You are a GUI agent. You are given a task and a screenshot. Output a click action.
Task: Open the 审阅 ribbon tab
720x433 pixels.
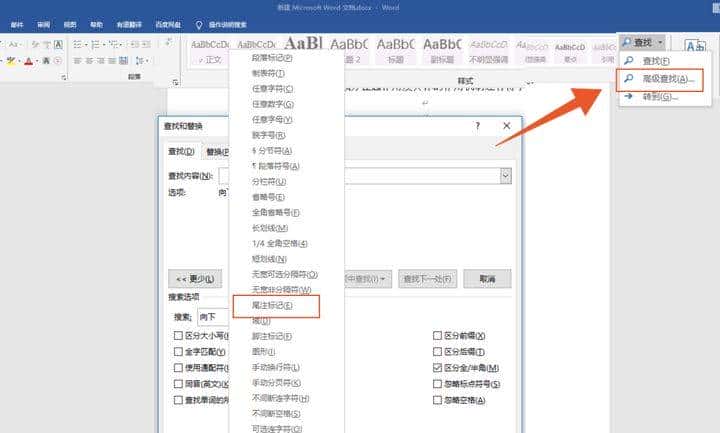(44, 24)
